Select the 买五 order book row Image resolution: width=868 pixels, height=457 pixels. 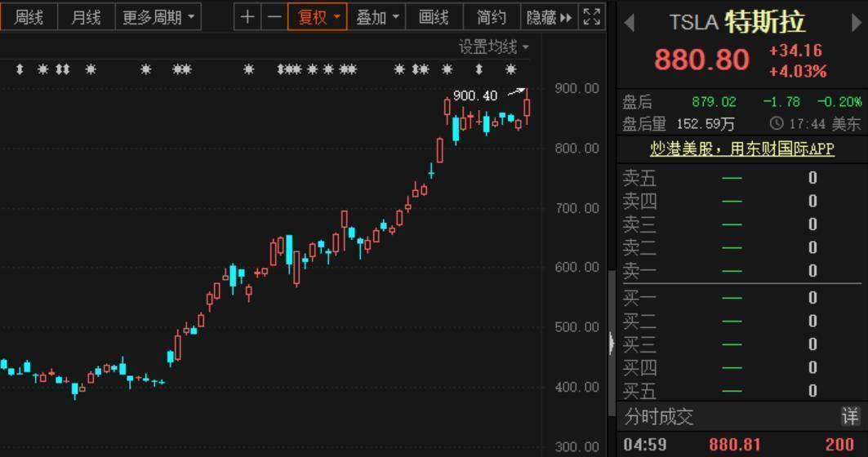pyautogui.click(x=740, y=391)
